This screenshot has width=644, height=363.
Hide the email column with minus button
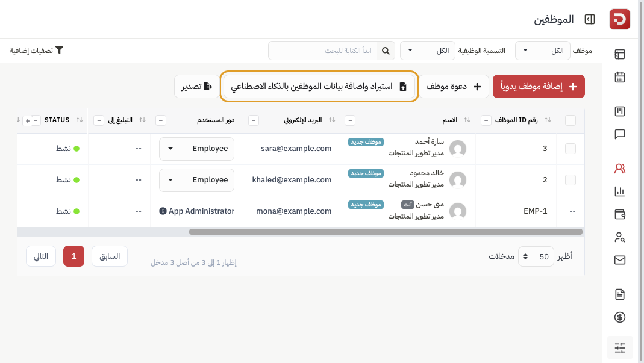coord(254,120)
